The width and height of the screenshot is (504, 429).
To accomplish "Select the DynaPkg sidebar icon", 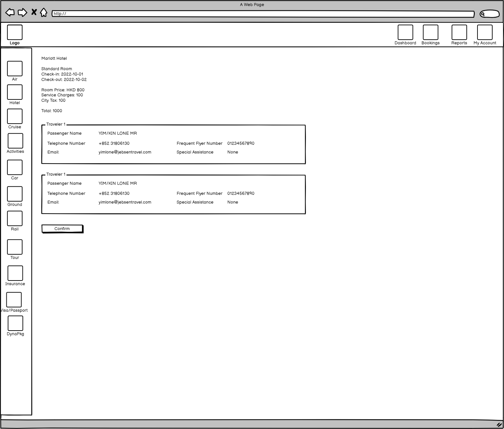I will (15, 323).
